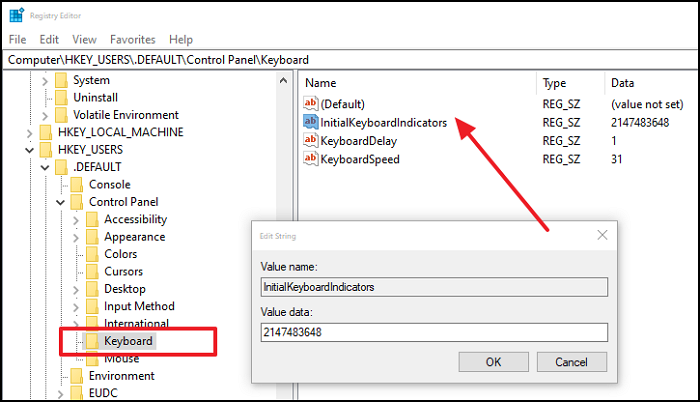Click the Keyboard folder icon
This screenshot has height=402, width=700.
[92, 341]
